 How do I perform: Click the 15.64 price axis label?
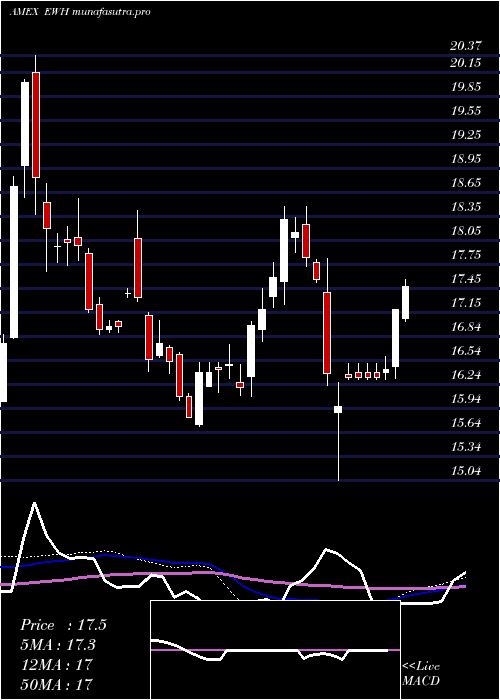pos(466,423)
